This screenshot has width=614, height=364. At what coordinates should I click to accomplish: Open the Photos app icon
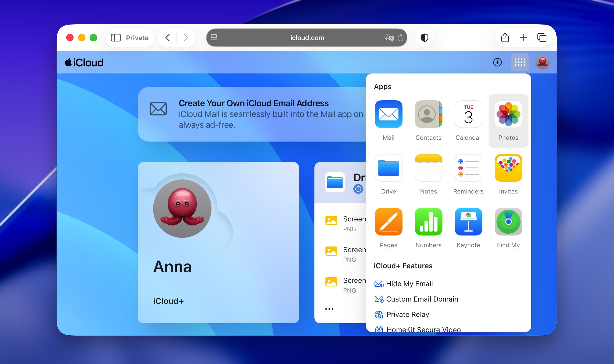point(508,114)
